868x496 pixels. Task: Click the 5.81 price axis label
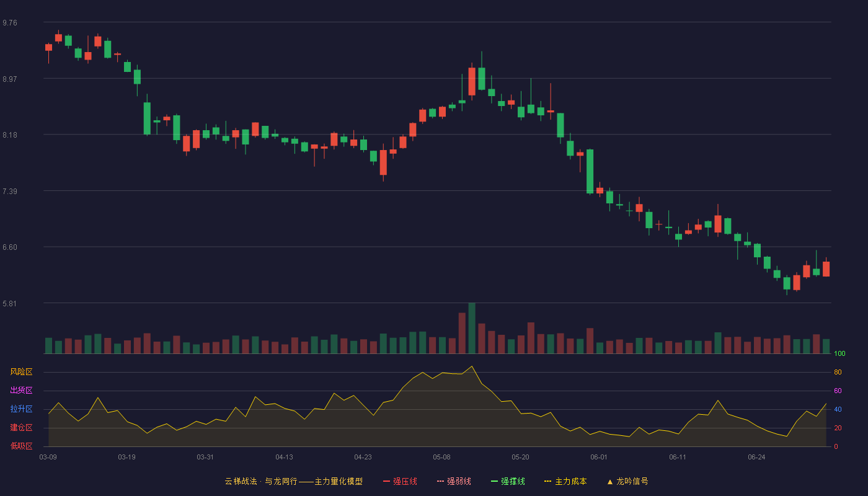coord(10,304)
